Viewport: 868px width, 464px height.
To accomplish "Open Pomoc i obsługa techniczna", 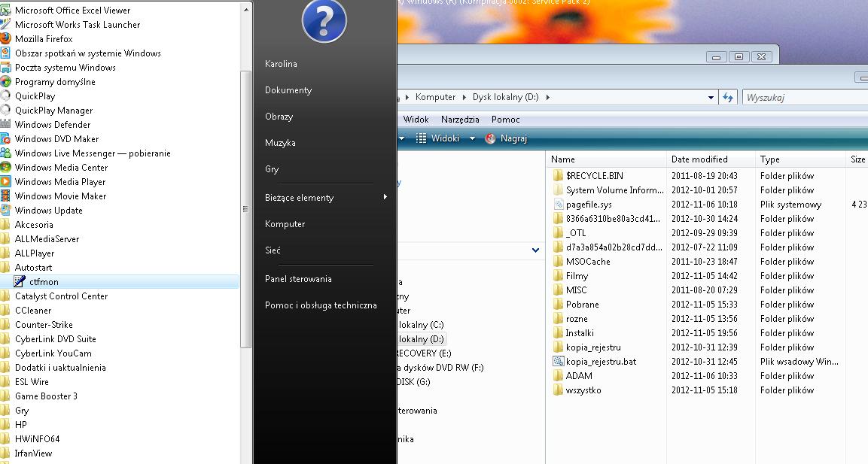I will point(321,305).
